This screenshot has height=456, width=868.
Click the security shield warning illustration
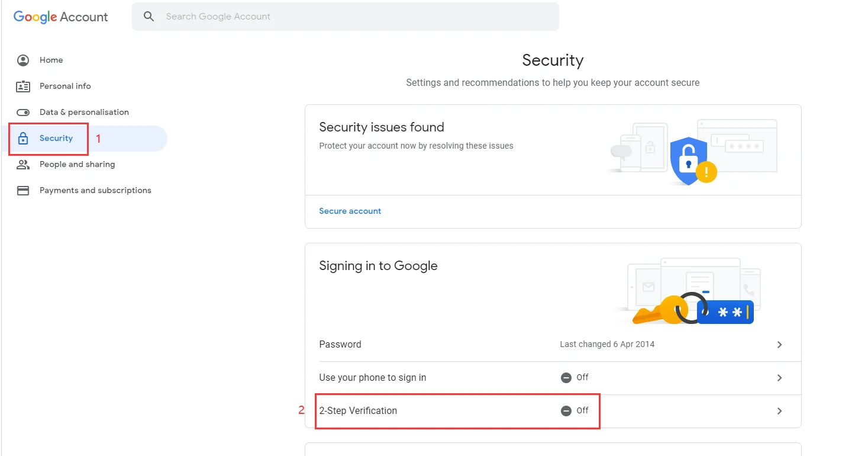pyautogui.click(x=690, y=160)
